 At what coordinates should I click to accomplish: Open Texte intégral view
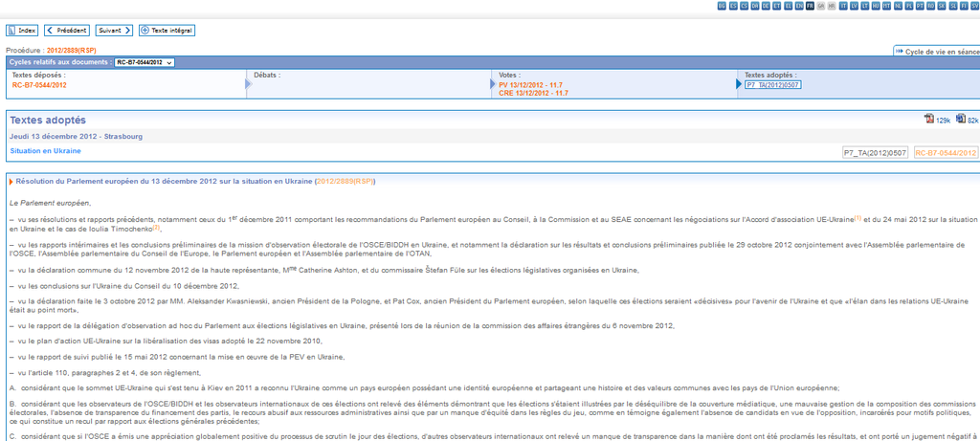(x=167, y=30)
